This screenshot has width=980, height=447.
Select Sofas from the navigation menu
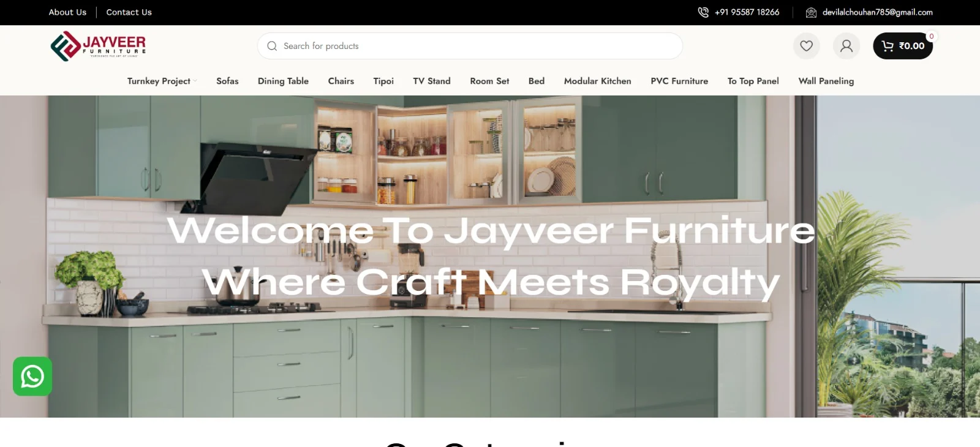point(227,81)
